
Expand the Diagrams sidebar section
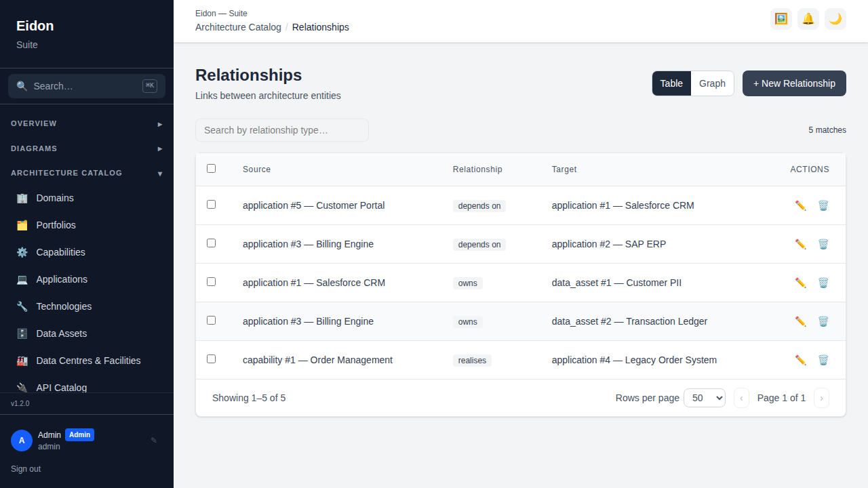[87, 148]
